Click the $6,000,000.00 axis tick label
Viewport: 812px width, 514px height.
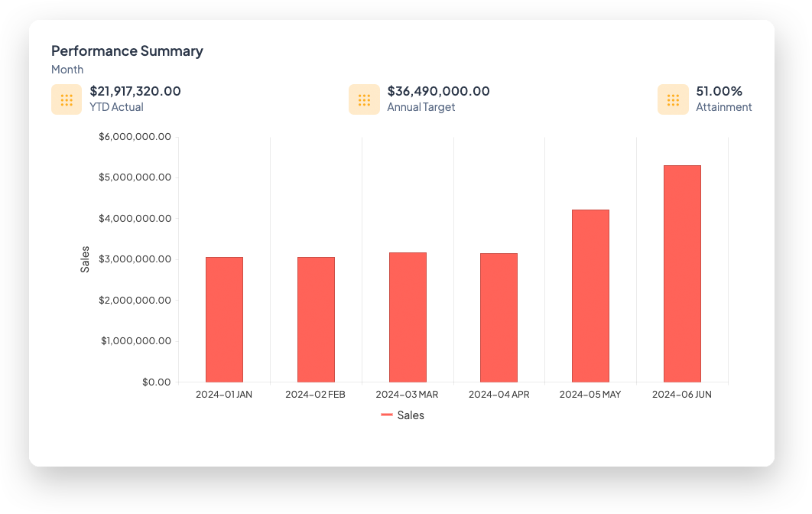[135, 137]
